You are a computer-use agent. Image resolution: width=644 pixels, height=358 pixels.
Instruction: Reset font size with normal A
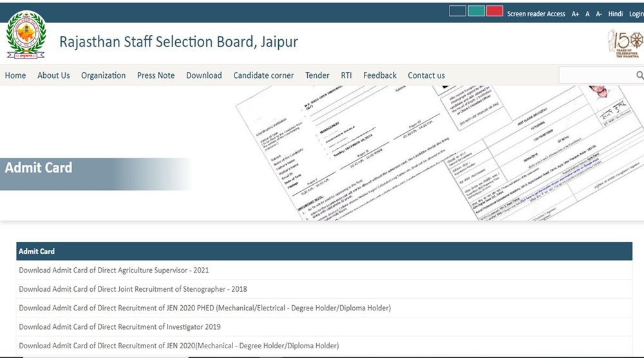click(x=587, y=14)
